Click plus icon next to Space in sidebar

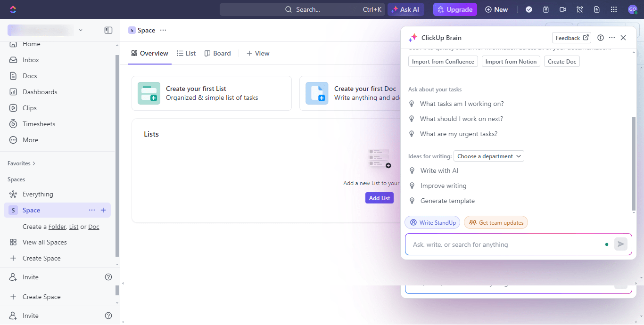click(x=103, y=210)
